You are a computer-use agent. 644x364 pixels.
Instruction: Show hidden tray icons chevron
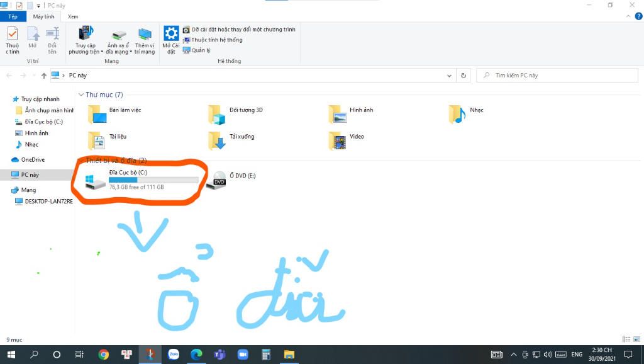[513, 355]
